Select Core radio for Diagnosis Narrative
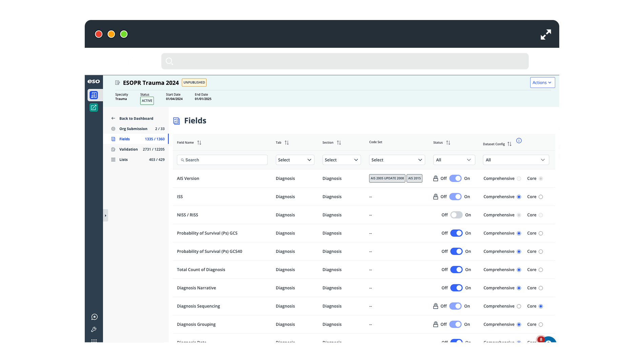Viewport: 644px width, 362px height. 541,288
